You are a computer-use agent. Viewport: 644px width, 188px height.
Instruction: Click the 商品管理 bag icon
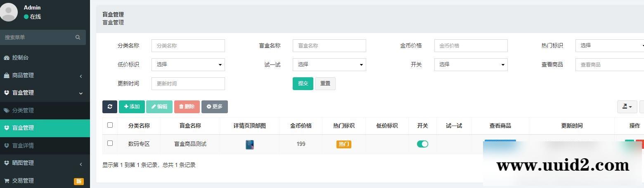tap(7, 75)
